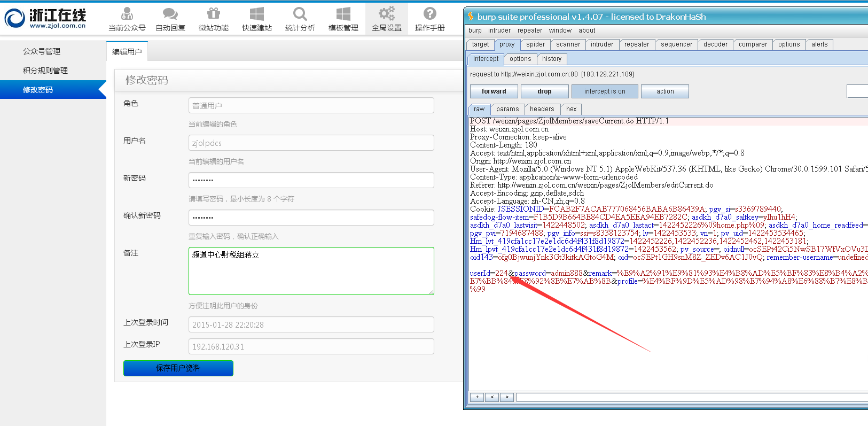Click the 用户名 field zjolpdcs

[x=311, y=143]
